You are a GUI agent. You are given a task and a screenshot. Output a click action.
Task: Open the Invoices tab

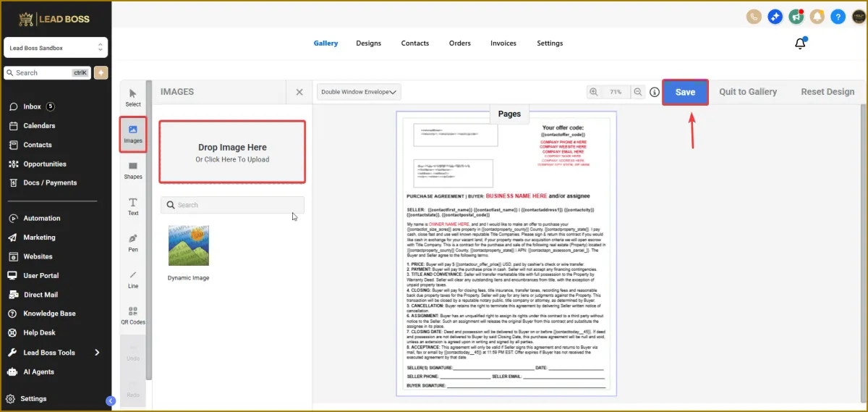coord(503,43)
